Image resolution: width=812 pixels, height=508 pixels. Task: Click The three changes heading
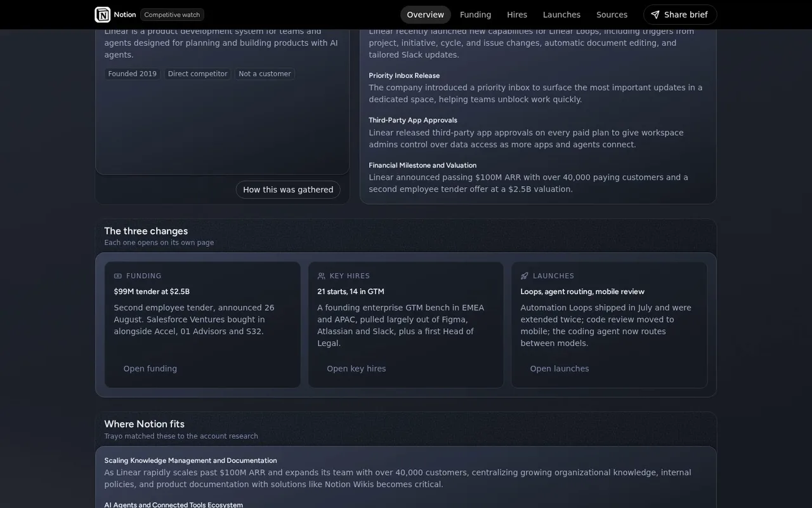click(146, 231)
